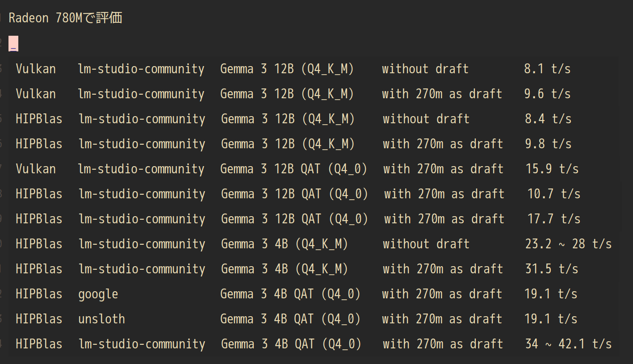This screenshot has height=364, width=633.
Task: Click the word 'google'
Action: pyautogui.click(x=98, y=295)
